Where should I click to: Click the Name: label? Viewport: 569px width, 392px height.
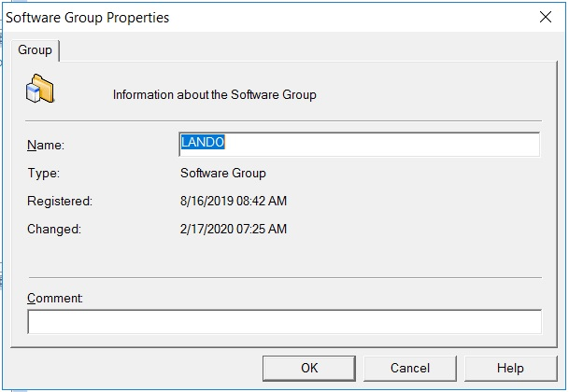(x=46, y=145)
